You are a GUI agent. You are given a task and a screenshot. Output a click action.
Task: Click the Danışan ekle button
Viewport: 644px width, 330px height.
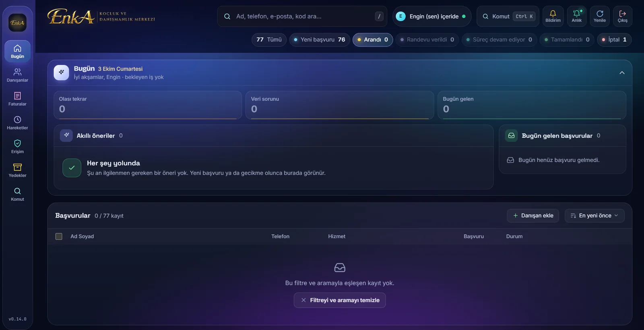point(533,216)
